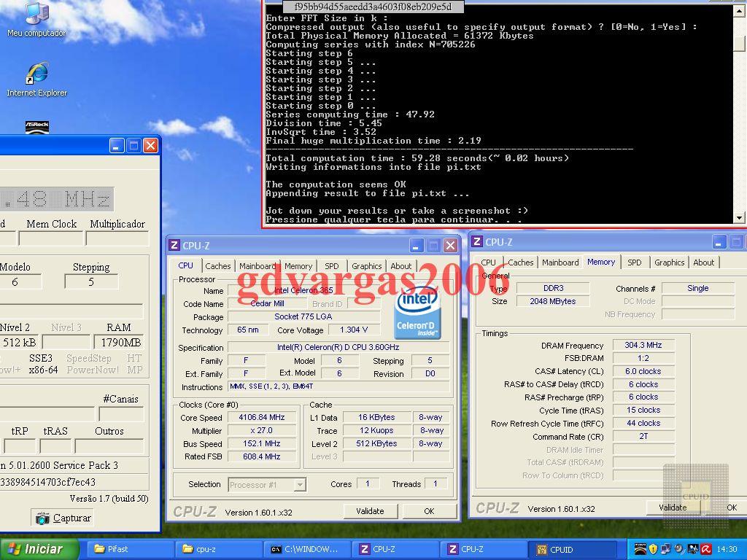Click Command Rate 2T value
747x560 pixels.
coord(643,436)
